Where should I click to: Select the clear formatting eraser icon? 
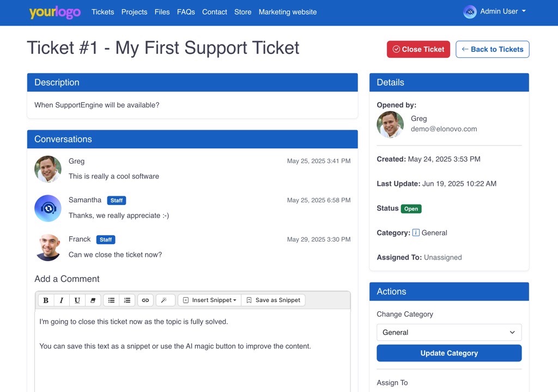[93, 300]
